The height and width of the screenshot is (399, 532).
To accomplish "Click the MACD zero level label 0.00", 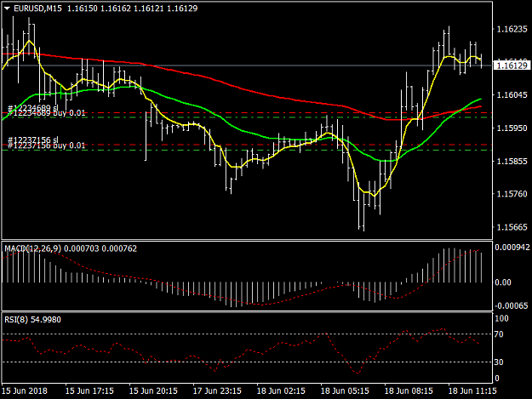I will (503, 282).
